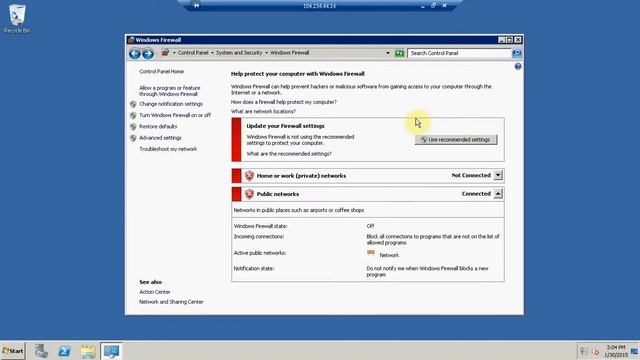
Task: Click shield icon beside Restore defaults
Action: pos(133,127)
